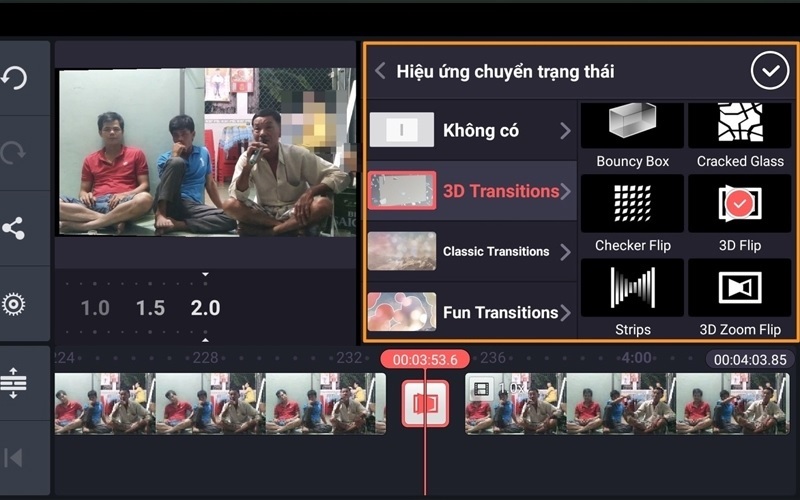Image resolution: width=800 pixels, height=500 pixels.
Task: Select the Checker Flip transition
Action: (632, 215)
